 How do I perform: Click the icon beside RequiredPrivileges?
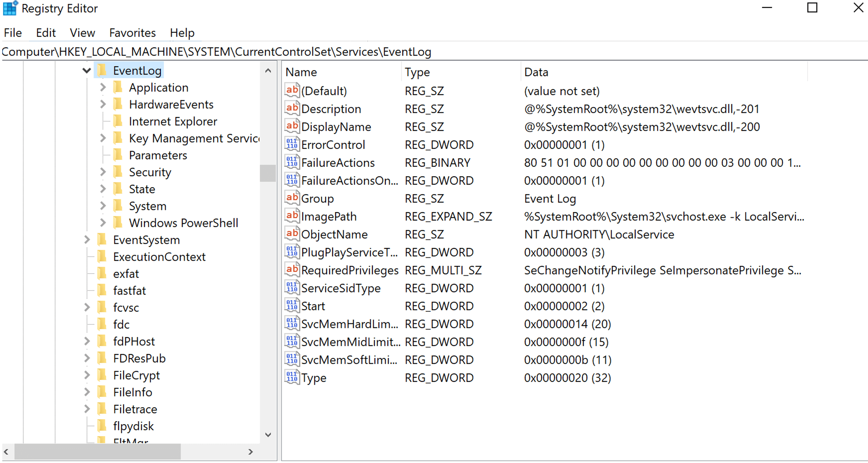(292, 270)
